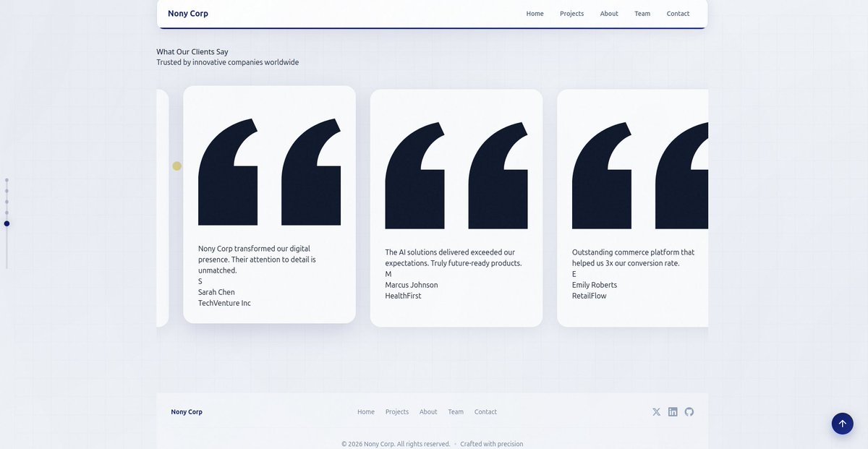Follow the footer Home link
Viewport: 868px width, 449px height.
coord(366,412)
